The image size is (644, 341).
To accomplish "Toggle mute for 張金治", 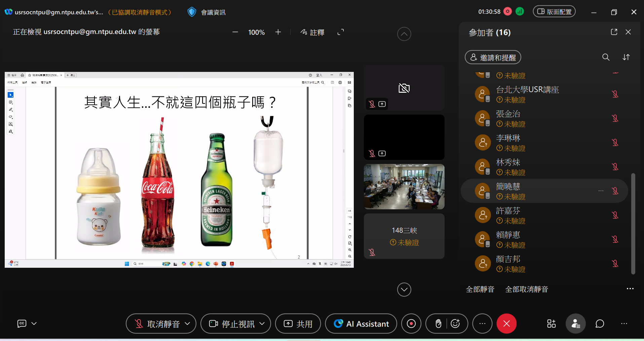I will (x=615, y=118).
